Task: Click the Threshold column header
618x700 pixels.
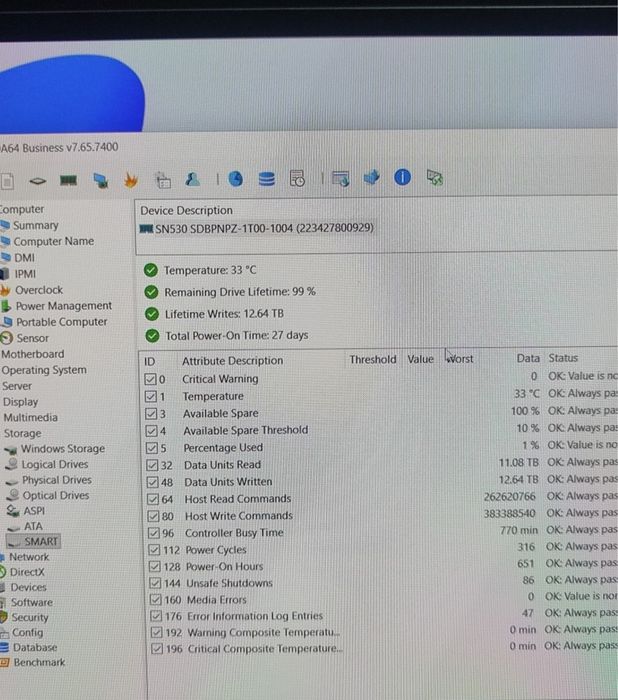Action: [373, 359]
